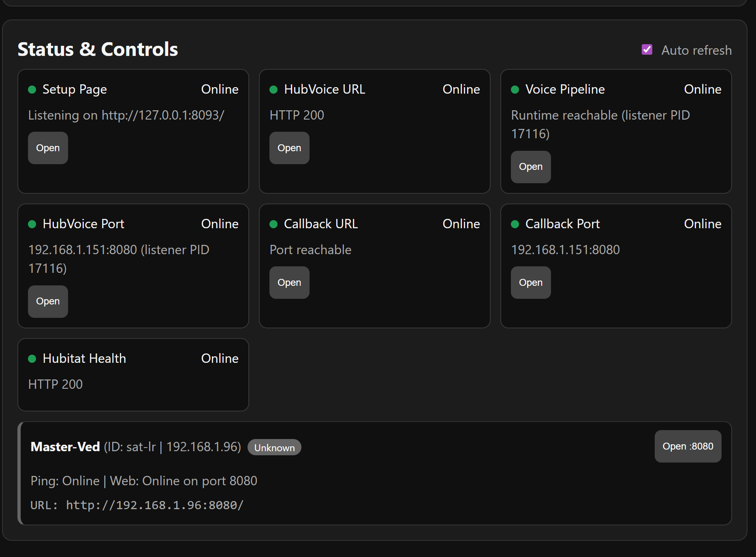Toggle the Auto refresh checkbox

[x=647, y=50]
